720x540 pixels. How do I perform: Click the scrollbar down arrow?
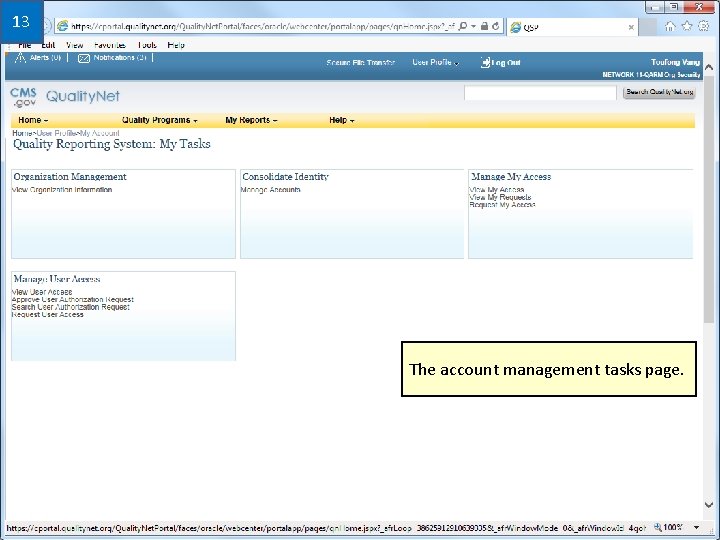pyautogui.click(x=709, y=505)
